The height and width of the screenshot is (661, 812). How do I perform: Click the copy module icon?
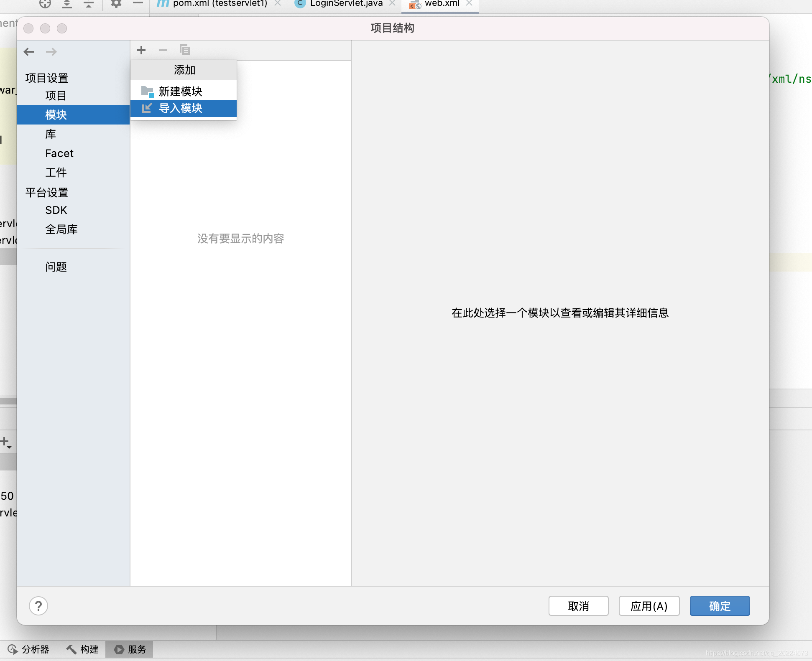click(x=184, y=50)
